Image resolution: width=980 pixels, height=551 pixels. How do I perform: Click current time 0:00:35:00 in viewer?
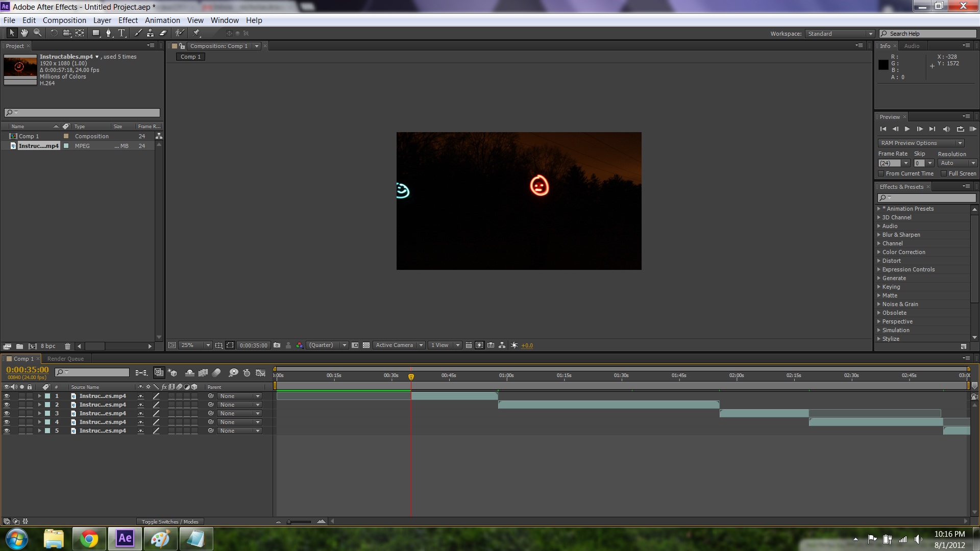pos(254,345)
